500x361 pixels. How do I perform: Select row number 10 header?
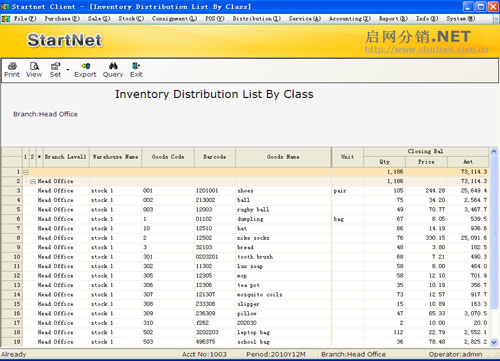(12, 257)
